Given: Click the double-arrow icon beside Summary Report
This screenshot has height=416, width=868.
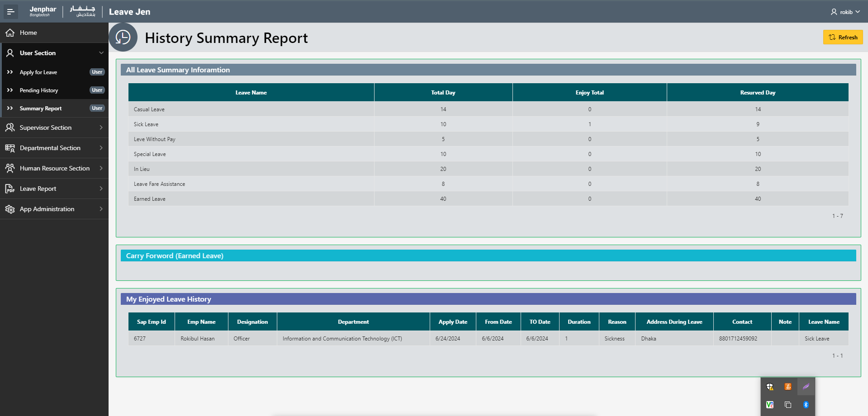Looking at the screenshot, I should pos(10,108).
